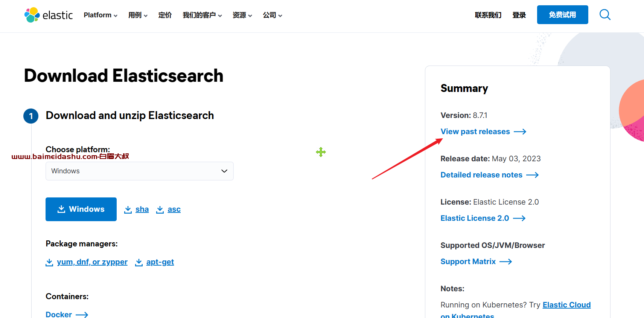Open the yum, dnf, or zypper link

92,262
